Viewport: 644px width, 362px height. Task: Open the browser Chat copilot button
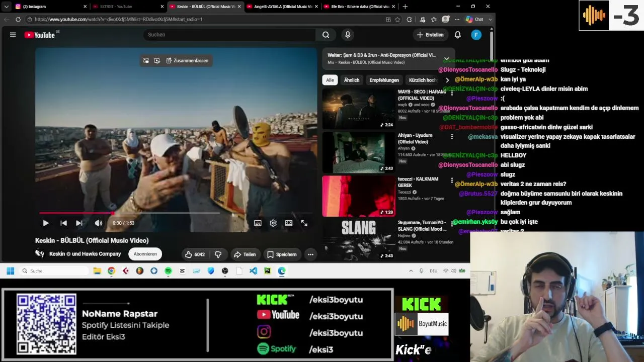pos(474,19)
